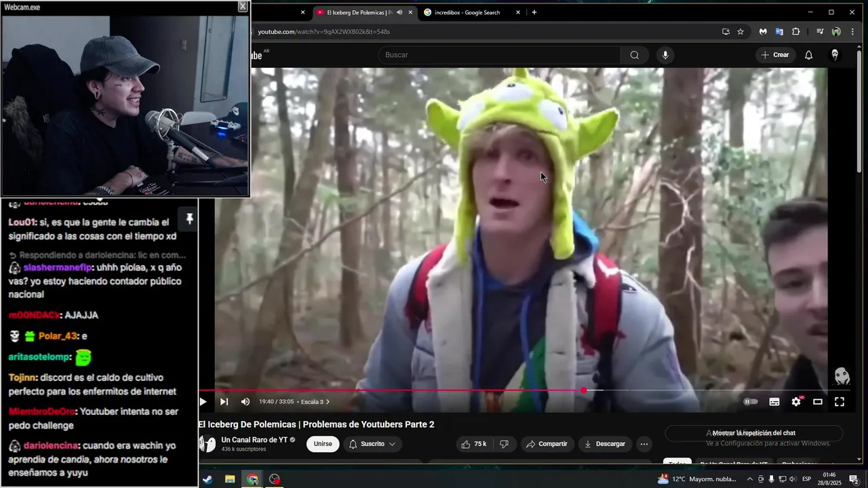Screen dimensions: 868x488
Task: Open the YouTube account avatar menu
Action: pos(835,55)
